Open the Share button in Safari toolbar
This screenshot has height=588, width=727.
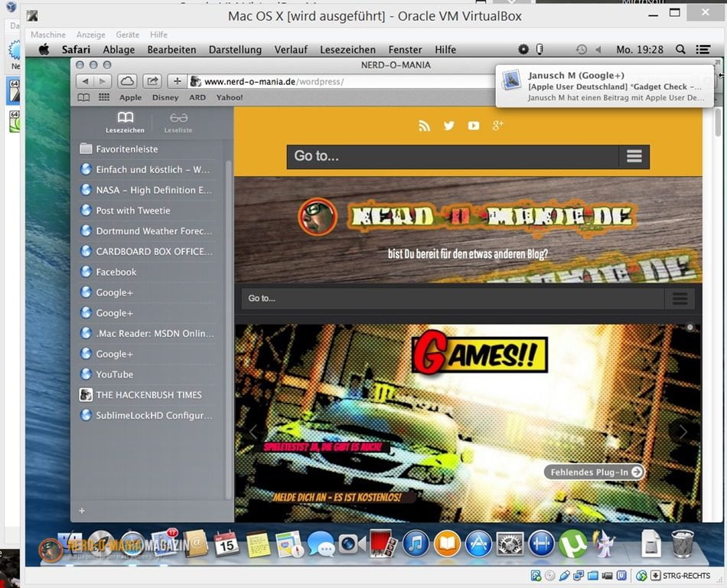pyautogui.click(x=152, y=82)
